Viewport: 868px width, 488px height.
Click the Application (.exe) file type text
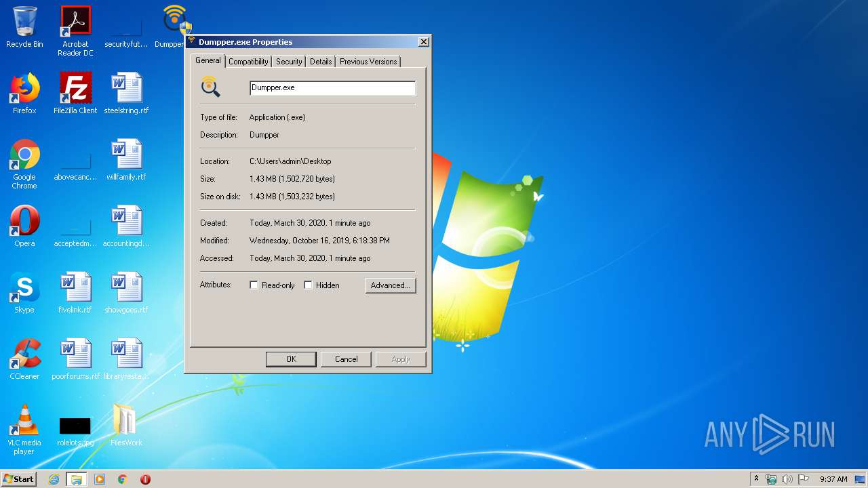pyautogui.click(x=277, y=117)
